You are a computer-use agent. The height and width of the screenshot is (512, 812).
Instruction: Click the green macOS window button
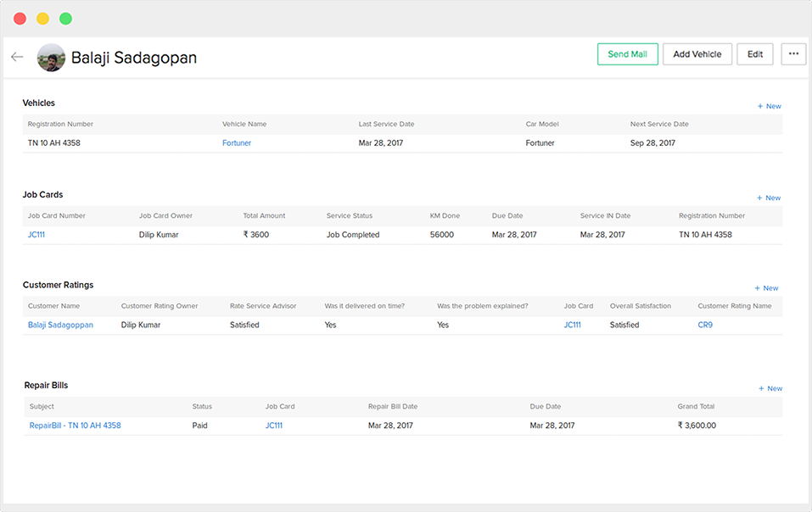click(65, 19)
